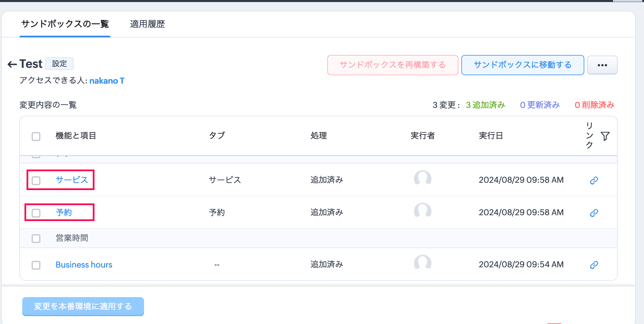Check the 営業時間 group checkbox

36,239
